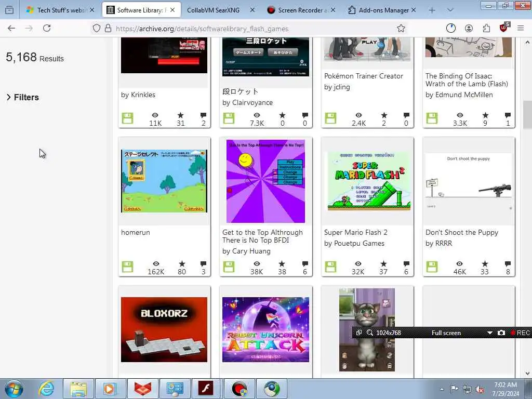Open the Windows Start menu
The image size is (532, 399).
pos(14,389)
